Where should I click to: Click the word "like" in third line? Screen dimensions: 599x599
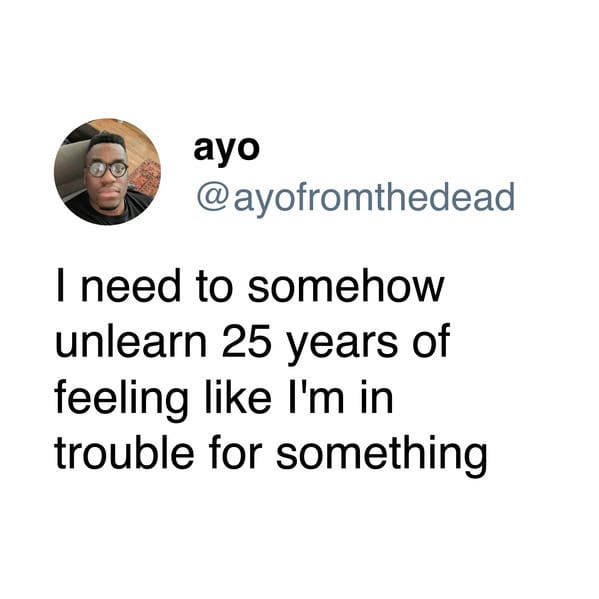[x=238, y=396]
